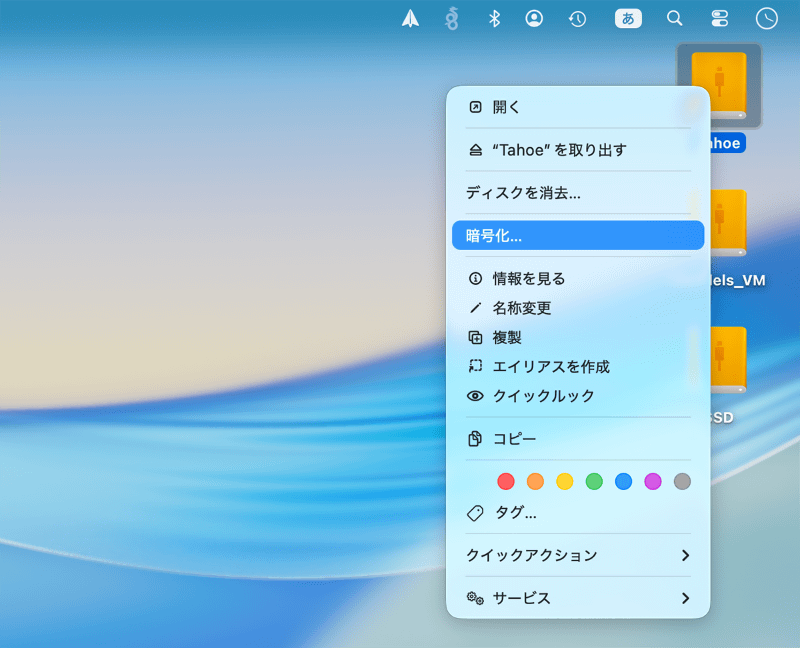800x648 pixels.
Task: Expand the クイックアクション submenu
Action: point(578,555)
